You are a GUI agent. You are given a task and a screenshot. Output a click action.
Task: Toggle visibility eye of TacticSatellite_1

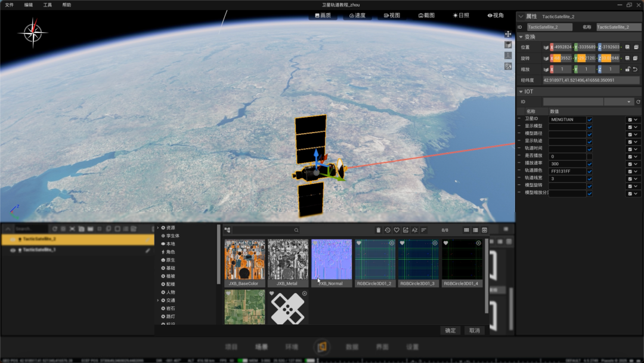(13, 250)
